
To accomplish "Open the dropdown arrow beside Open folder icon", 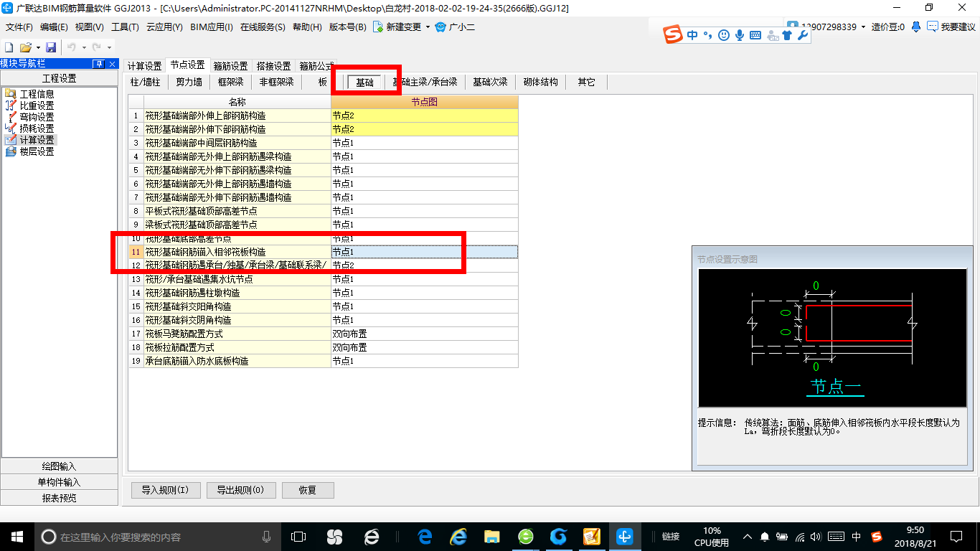I will [x=37, y=48].
